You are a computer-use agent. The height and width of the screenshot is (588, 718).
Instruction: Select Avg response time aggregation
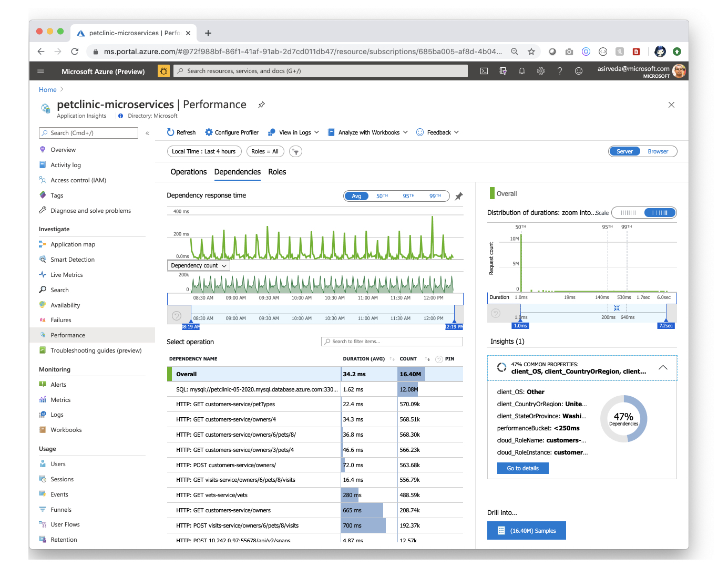[x=356, y=196]
